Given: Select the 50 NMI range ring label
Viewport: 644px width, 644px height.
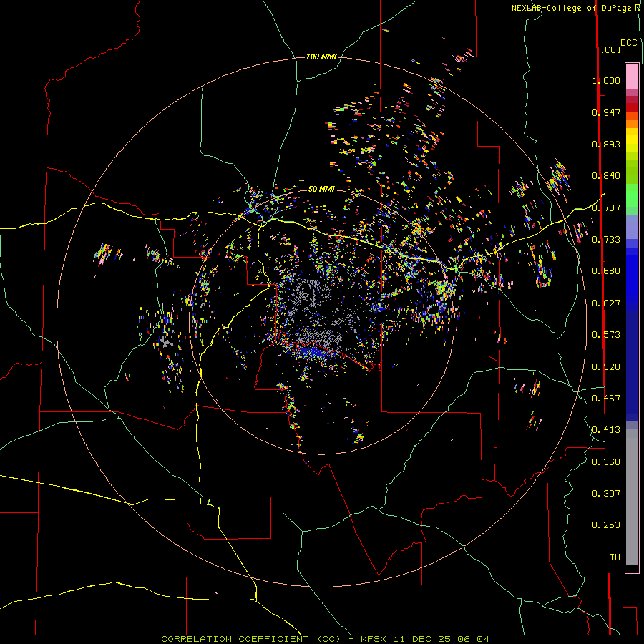Looking at the screenshot, I should click(x=321, y=189).
